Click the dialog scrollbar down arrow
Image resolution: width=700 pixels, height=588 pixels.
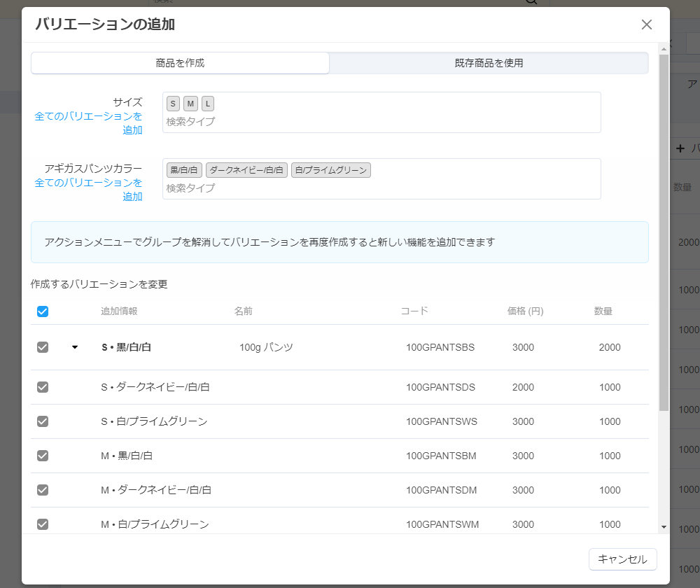pos(664,527)
